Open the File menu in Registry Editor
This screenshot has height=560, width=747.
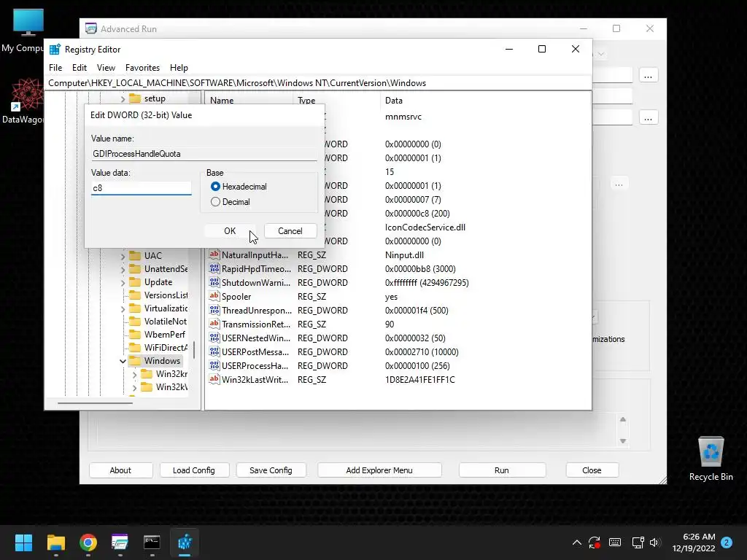(x=55, y=68)
